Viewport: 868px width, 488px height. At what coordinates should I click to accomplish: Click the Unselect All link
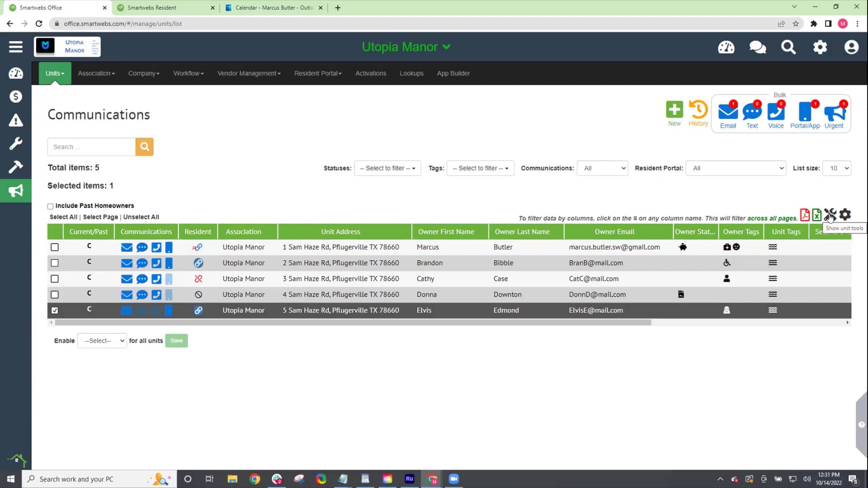tap(141, 217)
